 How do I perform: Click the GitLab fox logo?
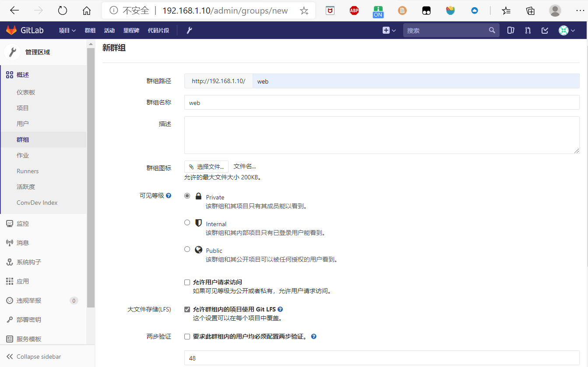11,30
